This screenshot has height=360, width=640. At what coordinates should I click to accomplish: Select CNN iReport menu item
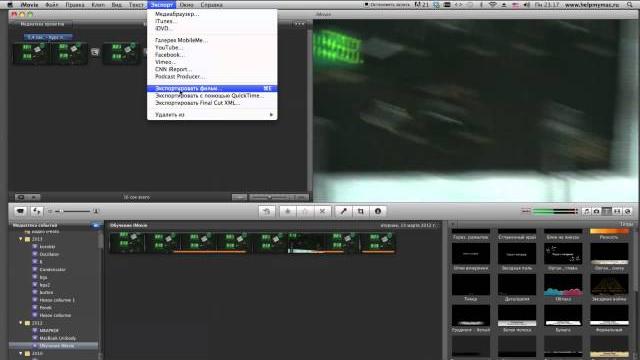click(212, 69)
